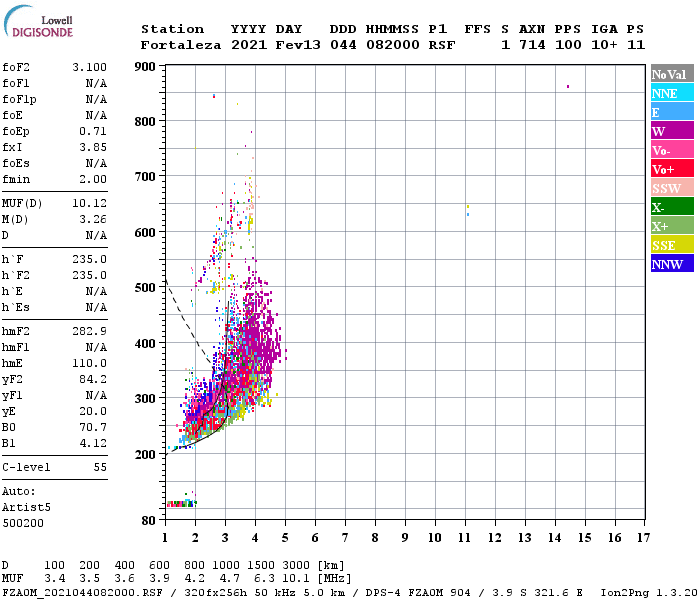The width and height of the screenshot is (700, 600).
Task: Click the fxI value 3.85
Action: [93, 147]
